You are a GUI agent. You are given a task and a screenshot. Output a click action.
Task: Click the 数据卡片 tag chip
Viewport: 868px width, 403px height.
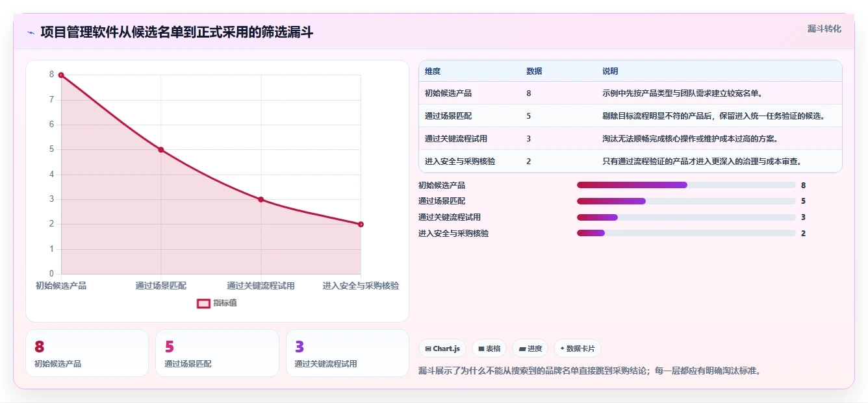pyautogui.click(x=578, y=348)
